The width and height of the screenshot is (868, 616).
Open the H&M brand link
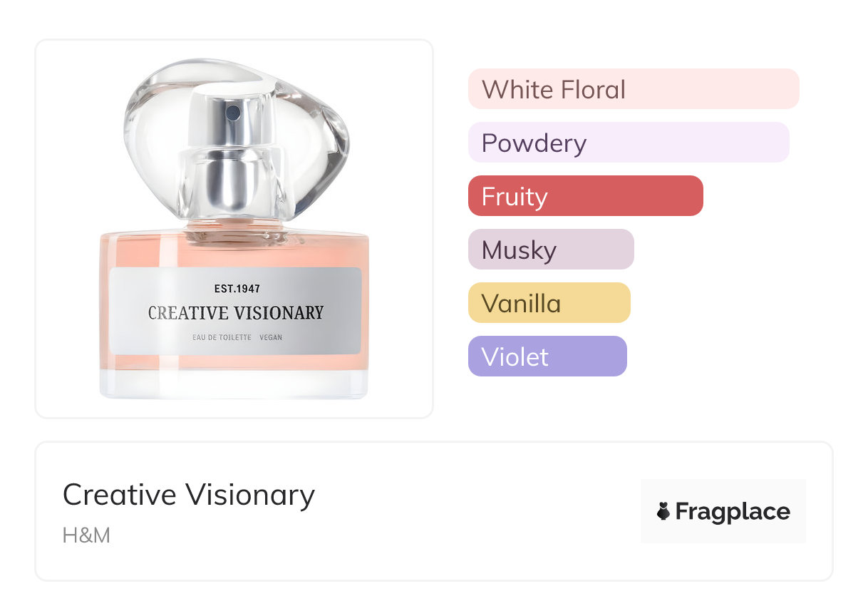(86, 535)
